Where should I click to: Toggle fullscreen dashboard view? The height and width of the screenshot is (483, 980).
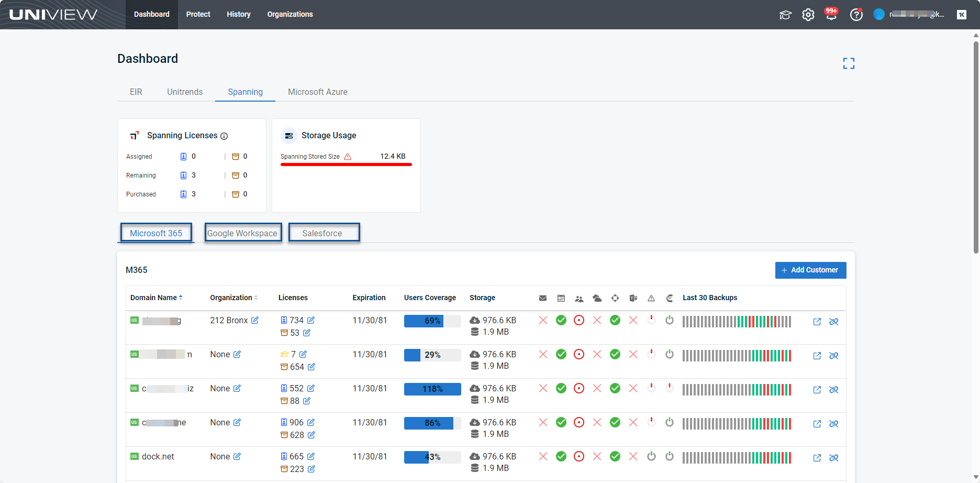pyautogui.click(x=849, y=63)
